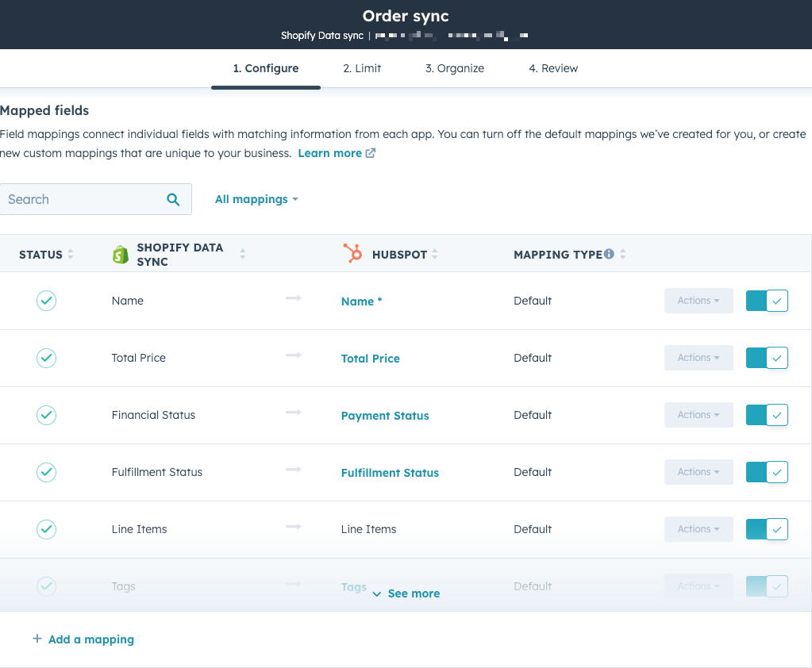The height and width of the screenshot is (668, 812).
Task: Sort by the HubSpot column arrows
Action: 435,255
